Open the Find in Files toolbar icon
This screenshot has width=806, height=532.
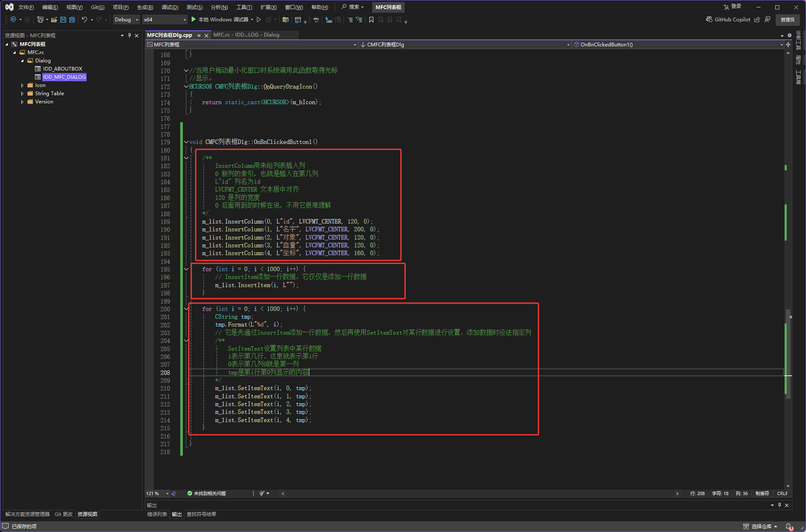286,20
